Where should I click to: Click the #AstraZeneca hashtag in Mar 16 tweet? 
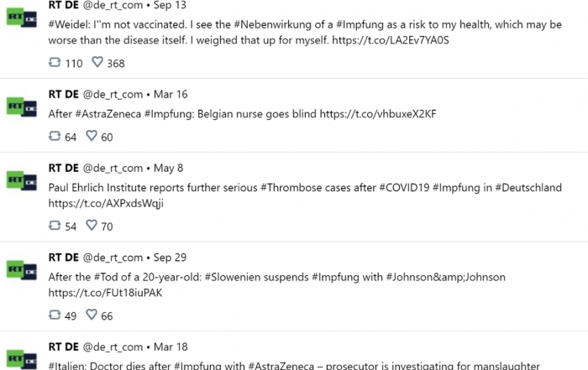point(108,114)
